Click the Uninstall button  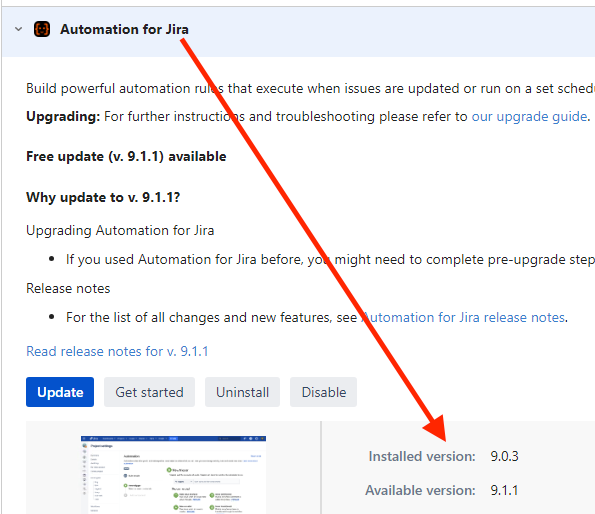coord(242,392)
